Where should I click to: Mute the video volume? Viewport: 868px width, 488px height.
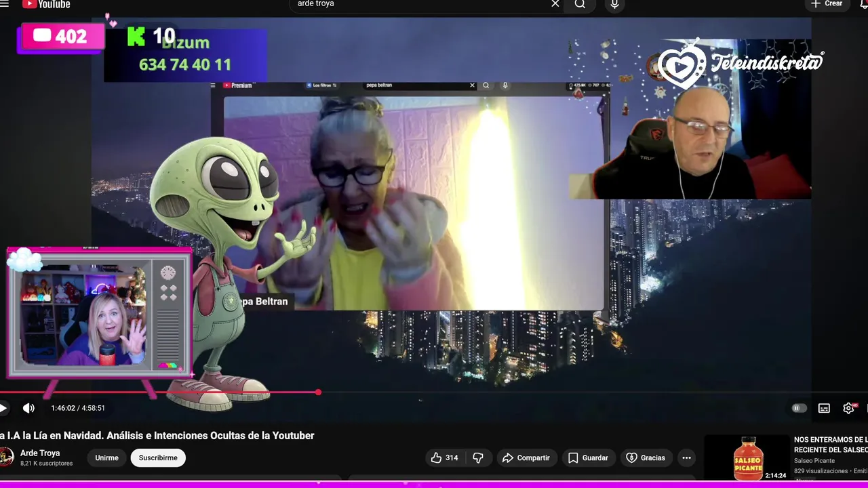(28, 408)
